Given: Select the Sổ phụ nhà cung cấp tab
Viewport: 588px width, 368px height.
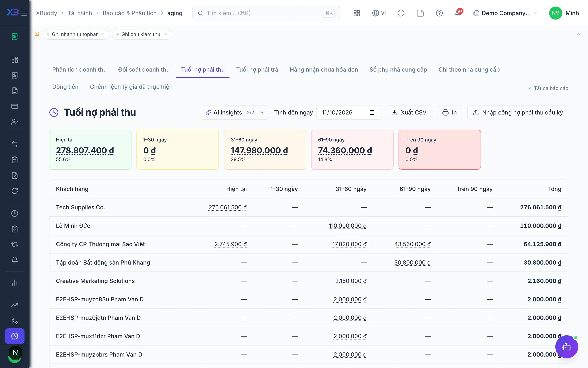Looking at the screenshot, I should 398,70.
